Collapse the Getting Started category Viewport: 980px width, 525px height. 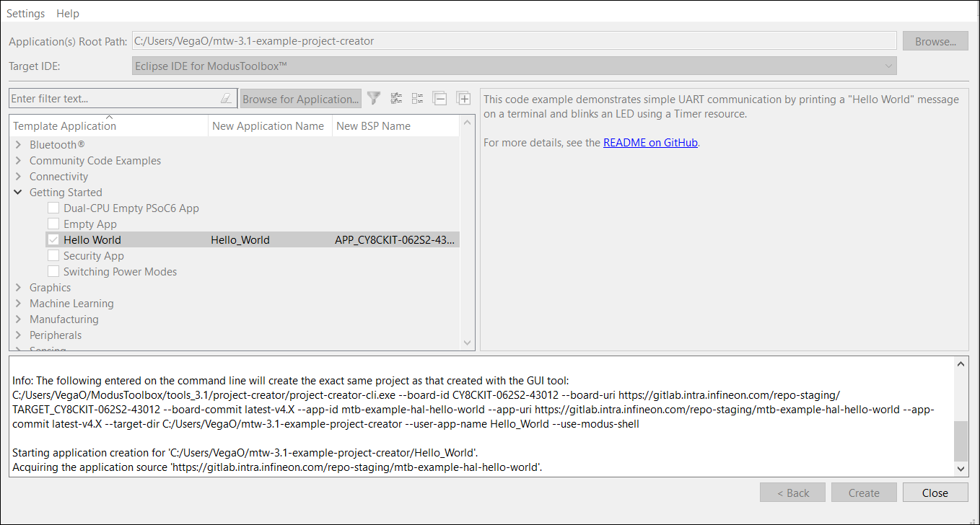[x=18, y=192]
